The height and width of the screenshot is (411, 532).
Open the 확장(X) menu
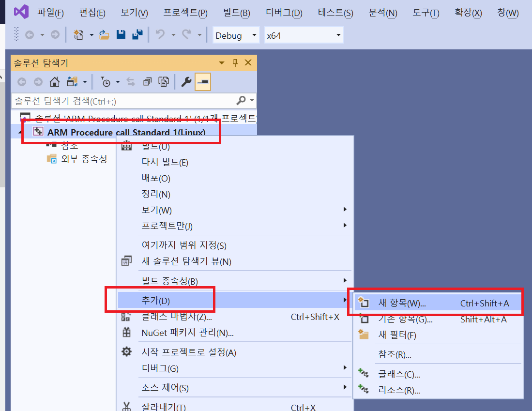468,13
